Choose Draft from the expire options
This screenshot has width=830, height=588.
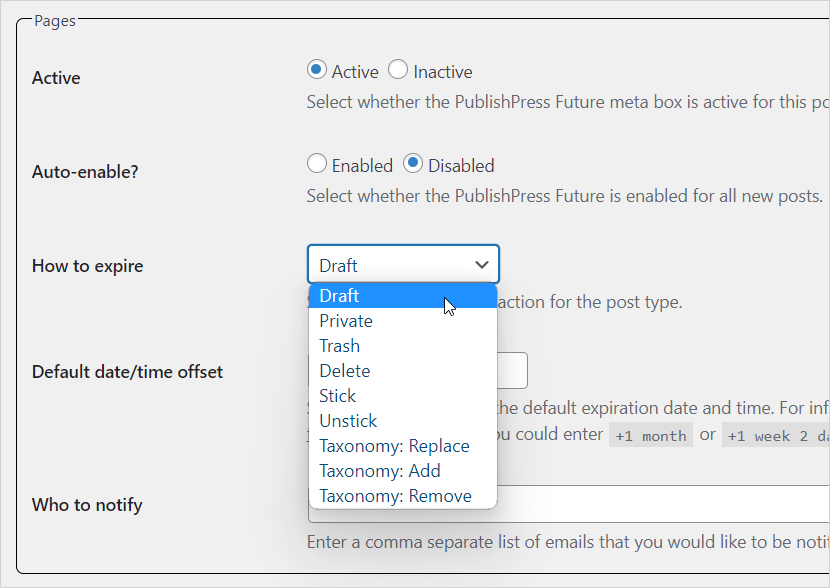coord(340,295)
